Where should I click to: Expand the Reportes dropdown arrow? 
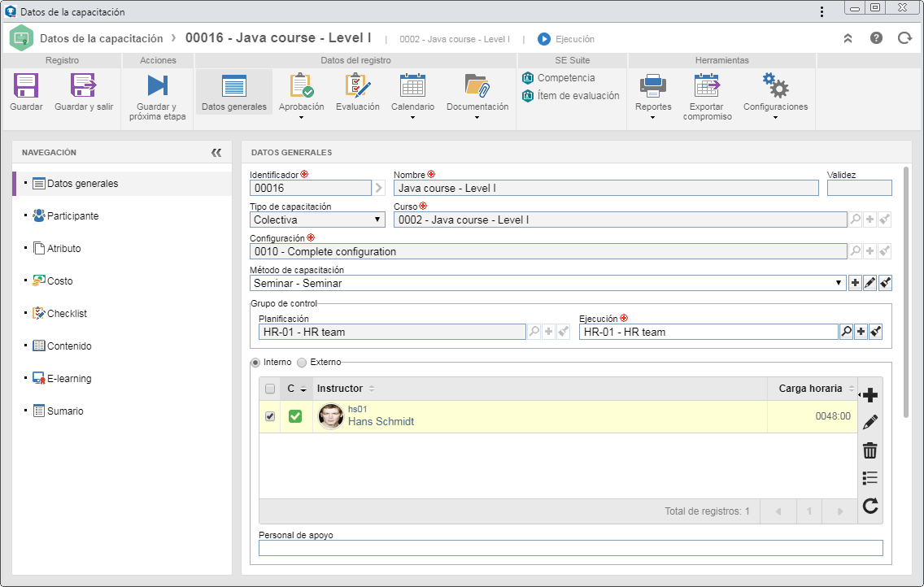coord(653,118)
